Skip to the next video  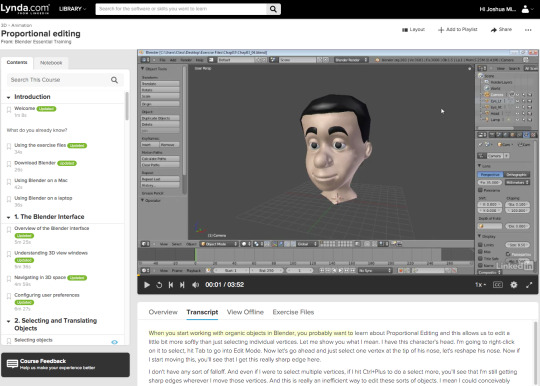182,285
